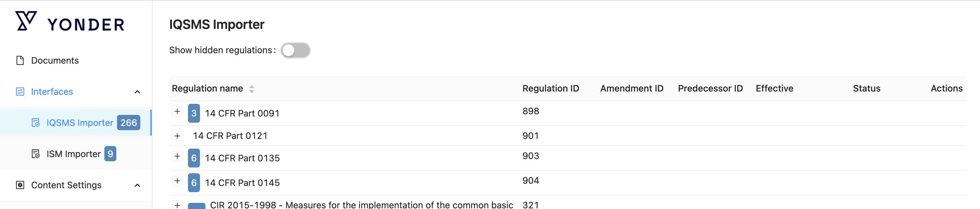Open the ISM Importer menu item
Image resolution: width=980 pixels, height=209 pixels.
(x=74, y=154)
